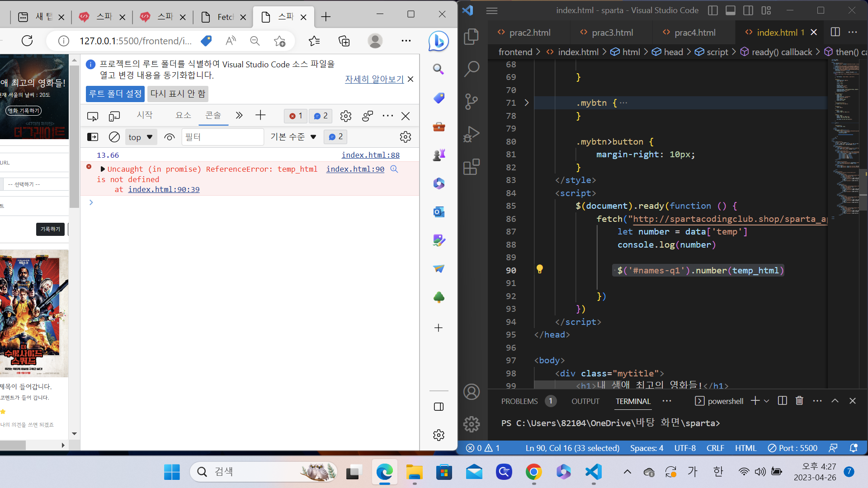Split the powershell terminal
This screenshot has height=488, width=868.
(x=782, y=401)
